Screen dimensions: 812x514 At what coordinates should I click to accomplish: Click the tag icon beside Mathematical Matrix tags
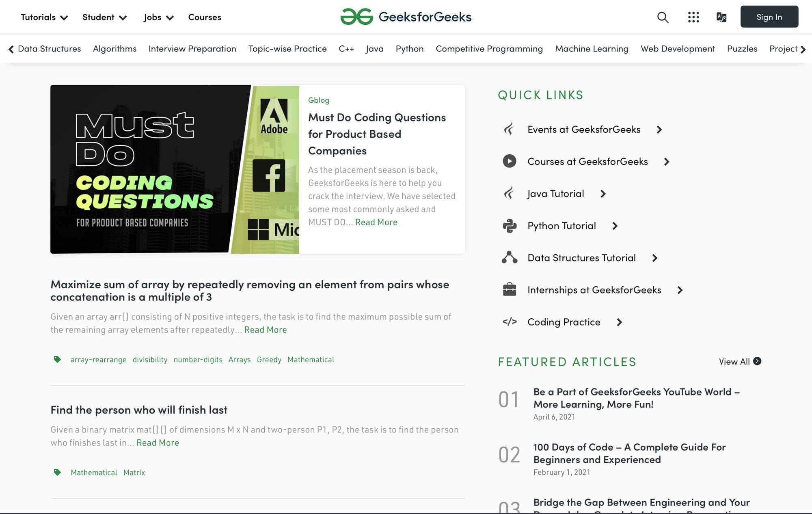point(57,472)
